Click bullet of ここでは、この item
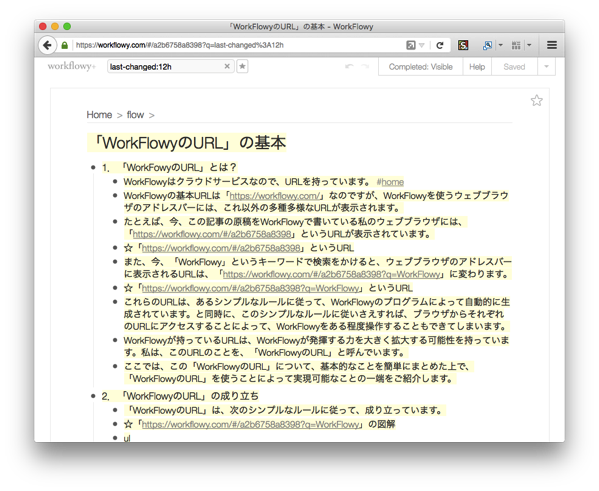This screenshot has height=491, width=599. tap(115, 366)
